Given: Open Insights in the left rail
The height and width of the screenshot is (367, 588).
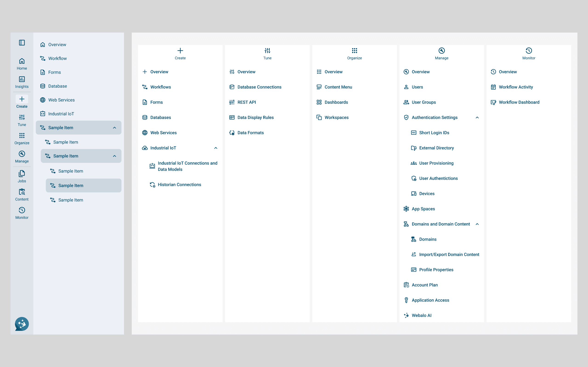Looking at the screenshot, I should pyautogui.click(x=22, y=82).
